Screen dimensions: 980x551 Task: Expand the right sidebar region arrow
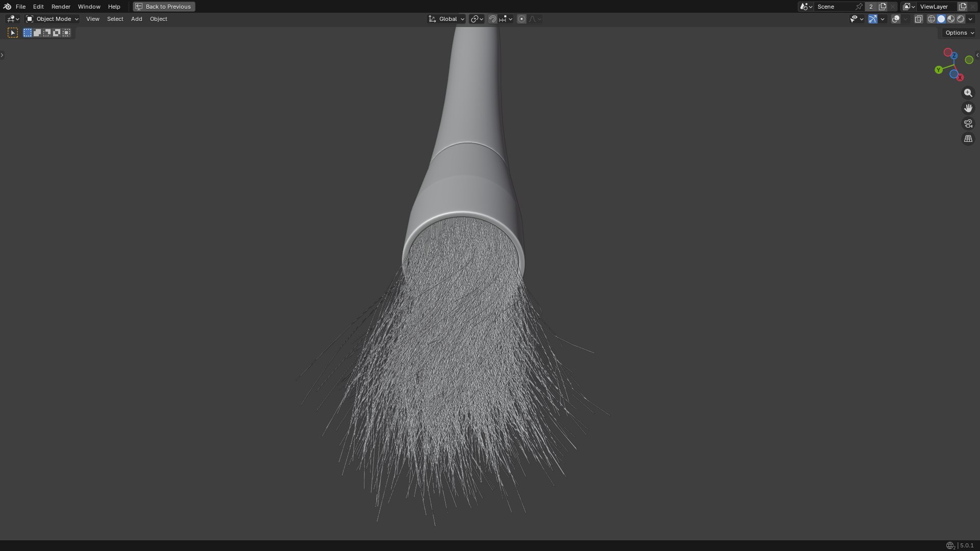click(x=977, y=55)
